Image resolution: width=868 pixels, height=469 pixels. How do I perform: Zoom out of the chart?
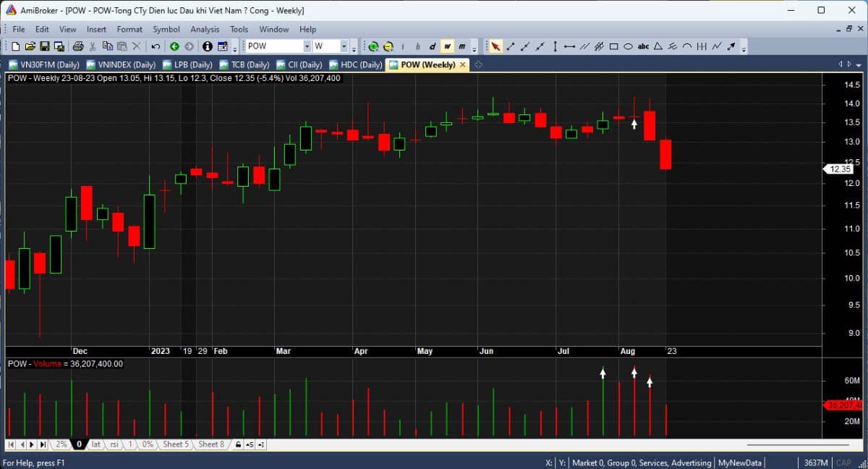[388, 46]
